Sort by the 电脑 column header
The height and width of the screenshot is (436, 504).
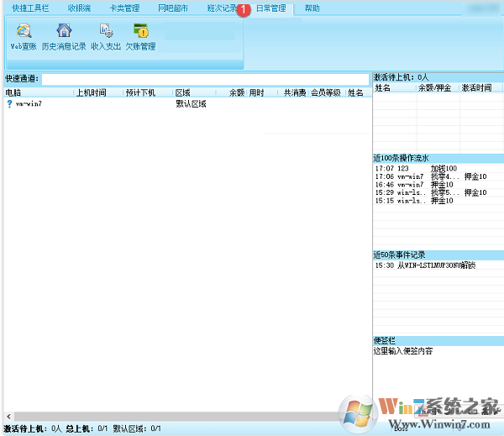(x=39, y=93)
